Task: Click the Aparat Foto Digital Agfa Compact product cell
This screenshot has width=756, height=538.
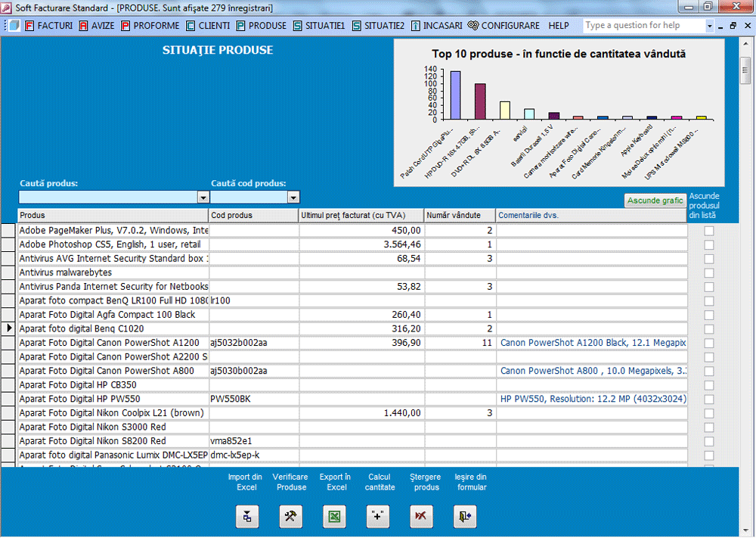Action: pyautogui.click(x=113, y=315)
